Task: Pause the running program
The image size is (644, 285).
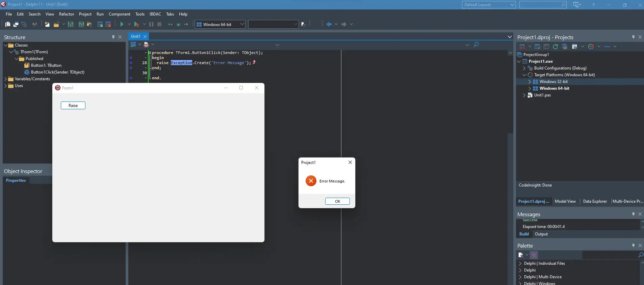Action: point(151,24)
